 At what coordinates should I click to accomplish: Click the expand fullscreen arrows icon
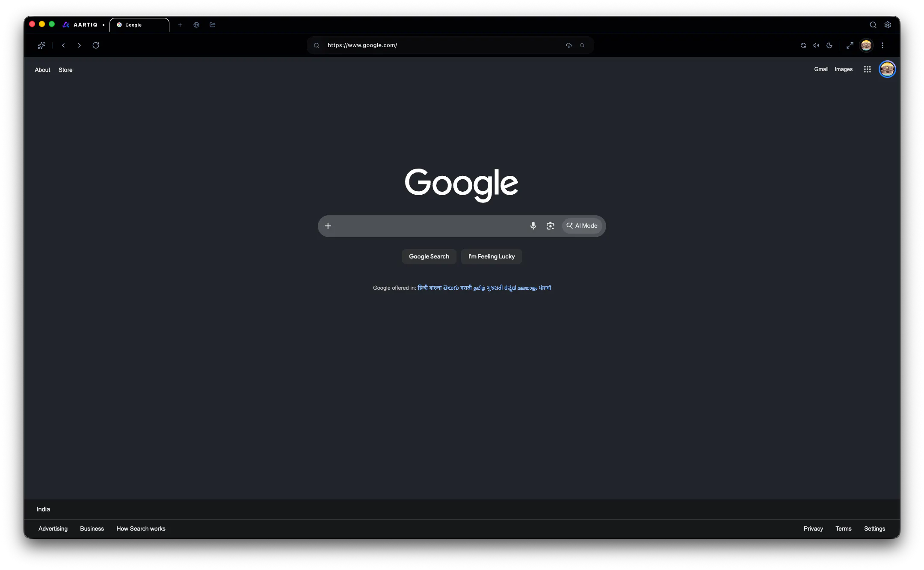click(x=850, y=45)
